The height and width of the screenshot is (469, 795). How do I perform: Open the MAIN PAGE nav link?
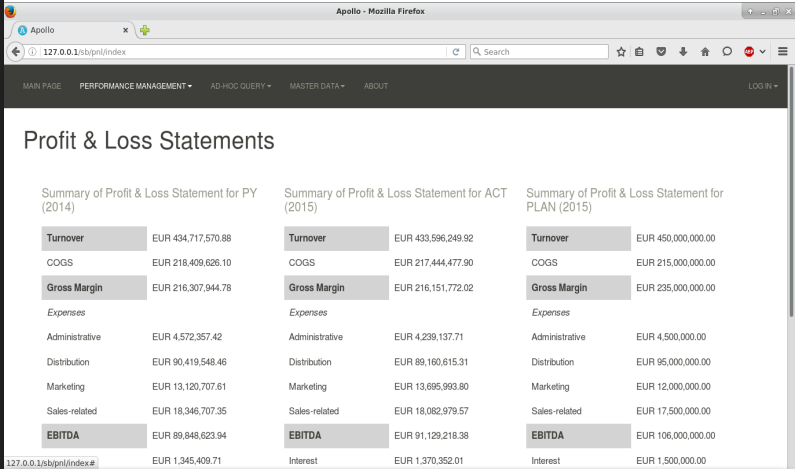tap(42, 86)
